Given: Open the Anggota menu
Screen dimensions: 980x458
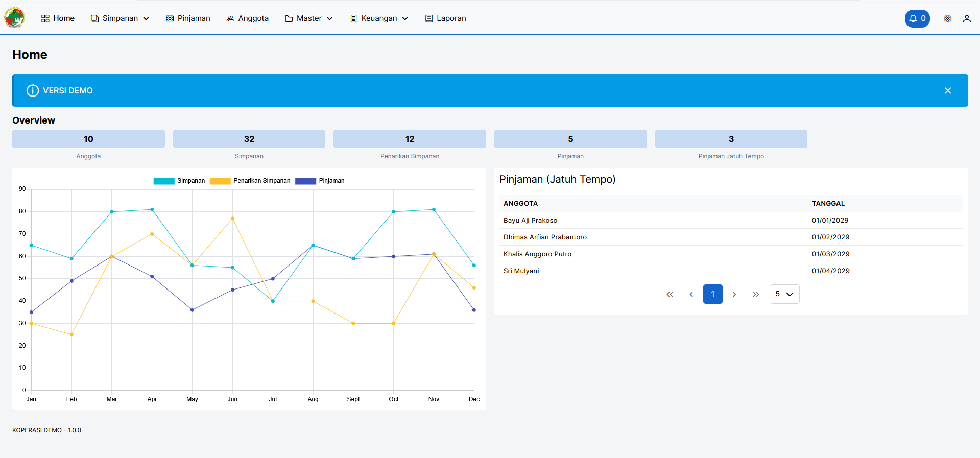Looking at the screenshot, I should (x=247, y=18).
